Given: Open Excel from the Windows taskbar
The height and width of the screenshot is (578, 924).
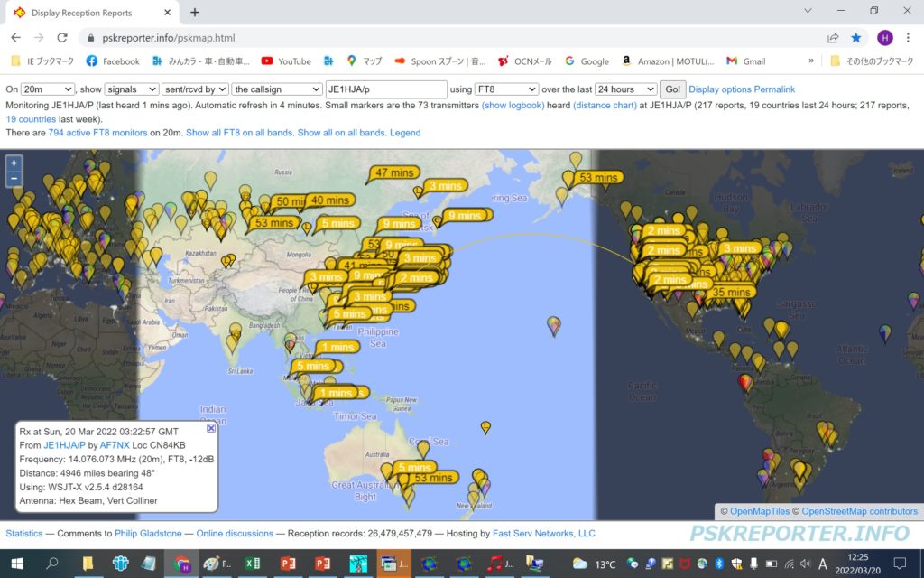Looking at the screenshot, I should click(253, 564).
